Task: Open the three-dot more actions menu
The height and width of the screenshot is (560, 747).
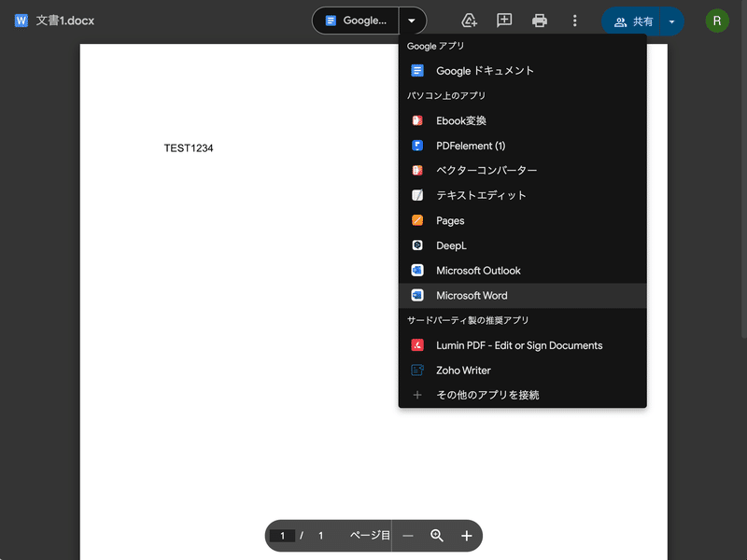Action: point(574,21)
